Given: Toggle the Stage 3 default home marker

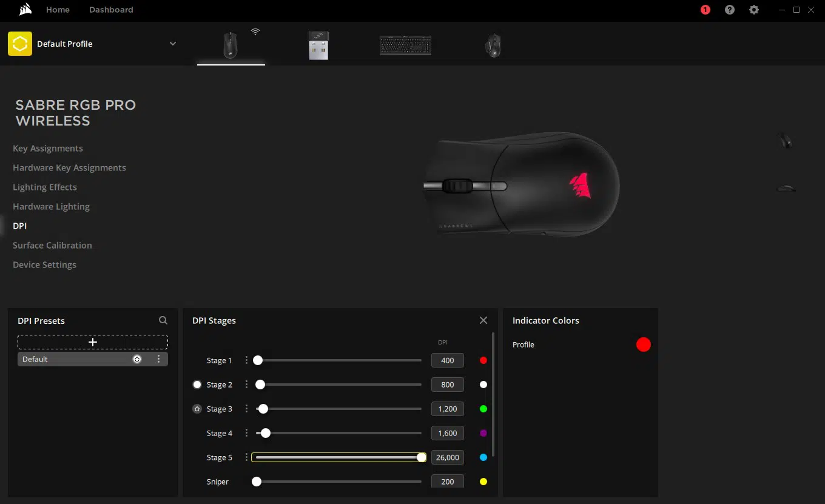Looking at the screenshot, I should click(x=197, y=409).
